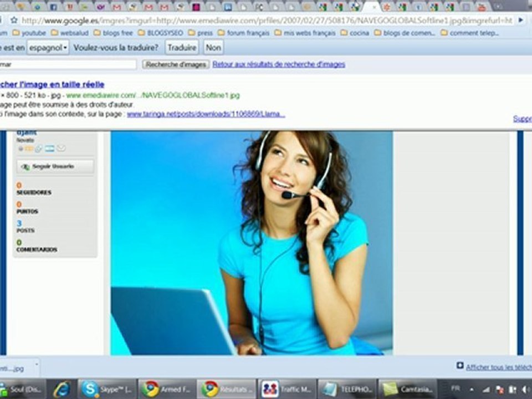
Task: Click the Non button in translate bar
Action: (213, 48)
